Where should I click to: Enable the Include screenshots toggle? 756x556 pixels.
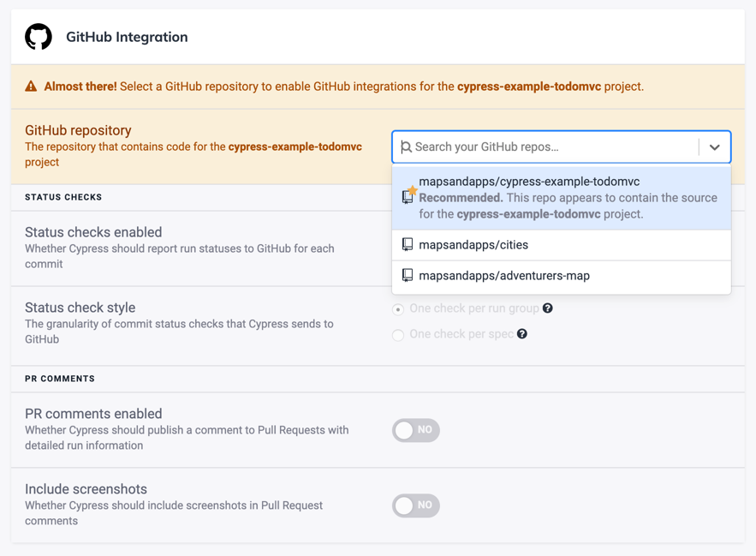pos(415,505)
